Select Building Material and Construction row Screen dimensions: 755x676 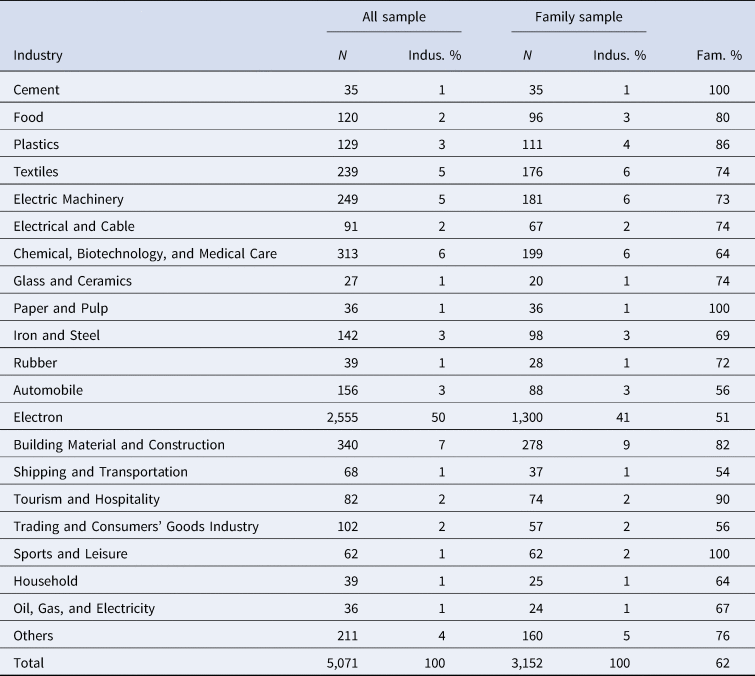378,444
